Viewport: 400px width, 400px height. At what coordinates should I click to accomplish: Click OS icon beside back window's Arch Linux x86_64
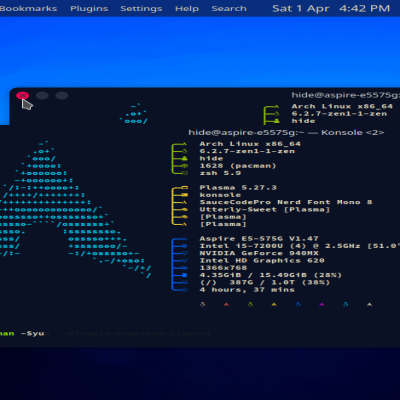click(x=276, y=107)
